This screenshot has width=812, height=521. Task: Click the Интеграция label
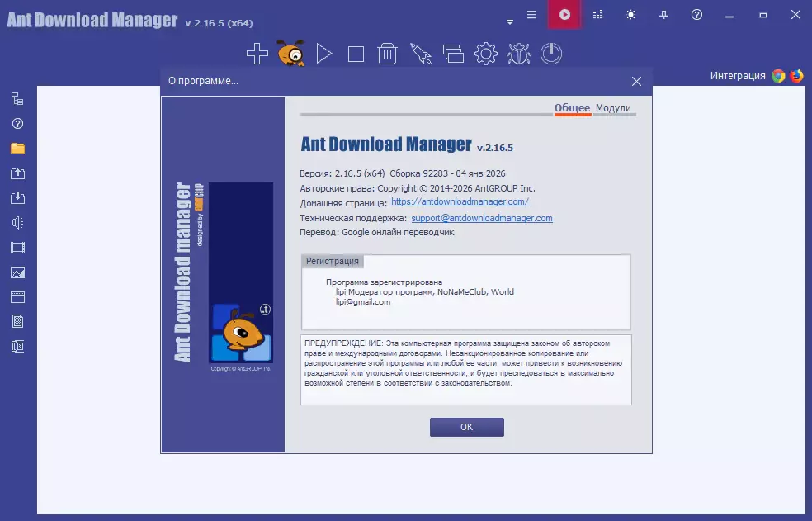(738, 76)
